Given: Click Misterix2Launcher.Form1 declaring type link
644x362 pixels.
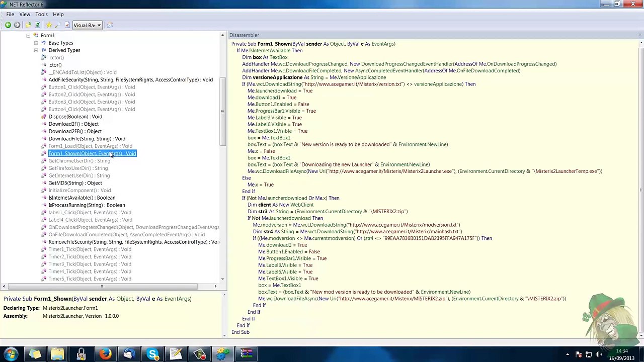Looking at the screenshot, I should 70,308.
